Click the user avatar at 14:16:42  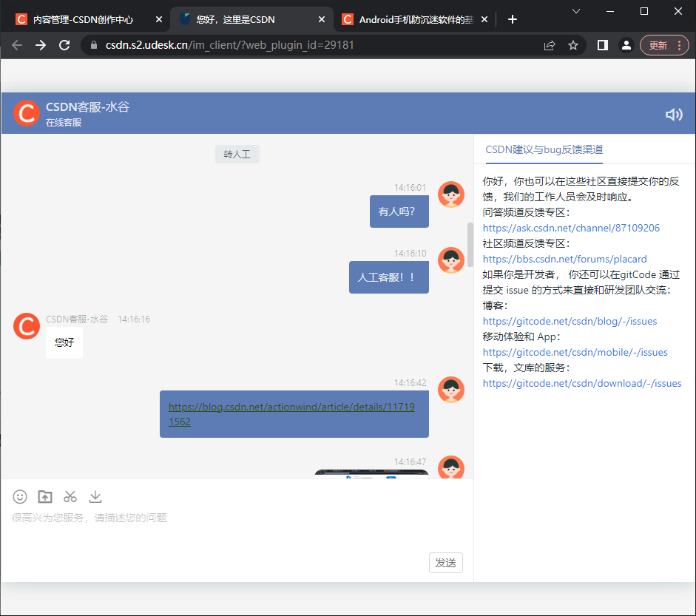click(x=451, y=390)
